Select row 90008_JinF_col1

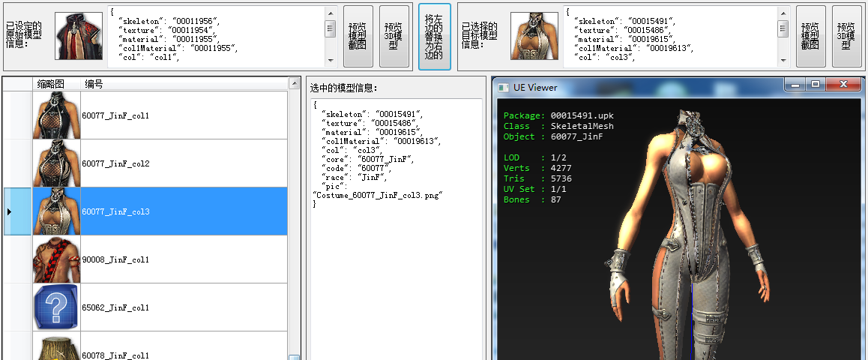[146, 259]
